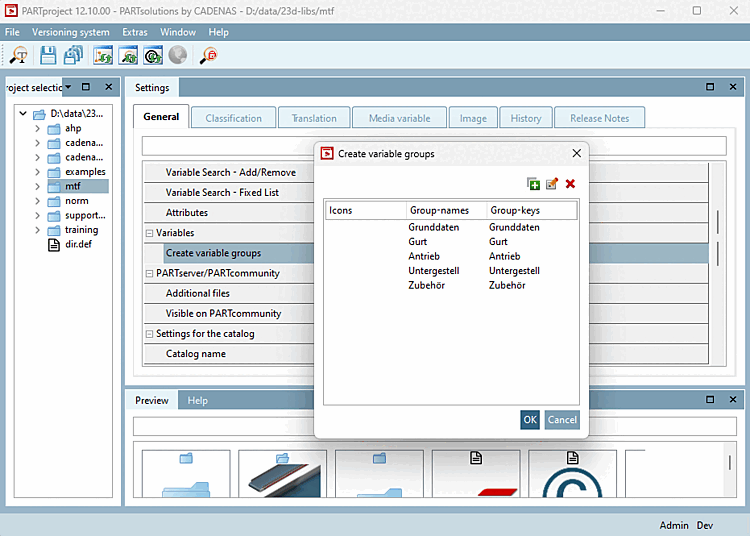
Task: Expand the training folder
Action: click(37, 230)
